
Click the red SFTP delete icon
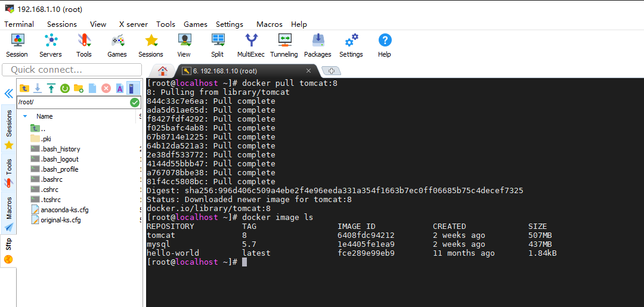tap(106, 88)
